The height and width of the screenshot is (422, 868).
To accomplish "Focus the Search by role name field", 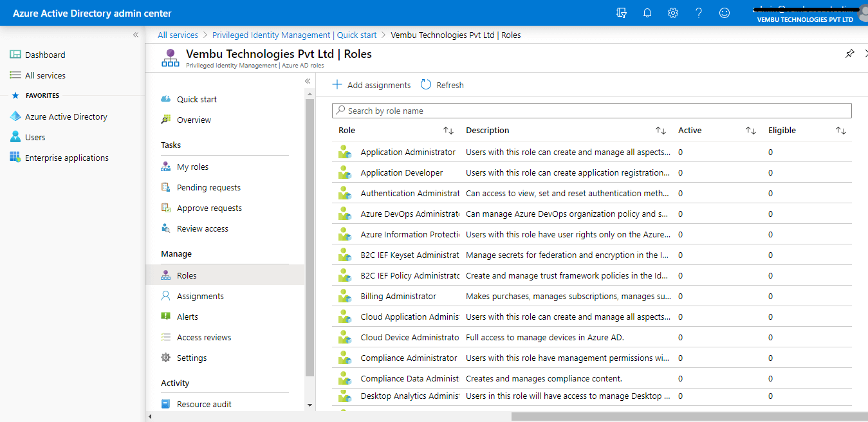I will coord(591,111).
